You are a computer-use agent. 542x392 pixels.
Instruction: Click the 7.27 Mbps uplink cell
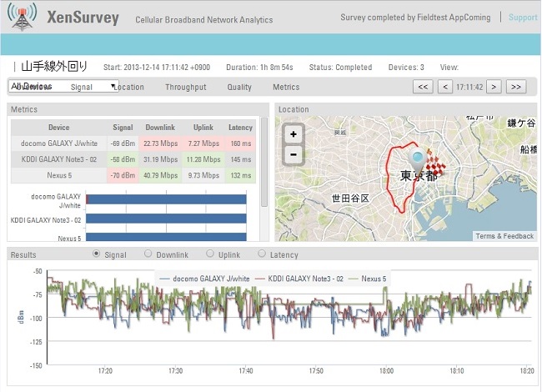203,143
